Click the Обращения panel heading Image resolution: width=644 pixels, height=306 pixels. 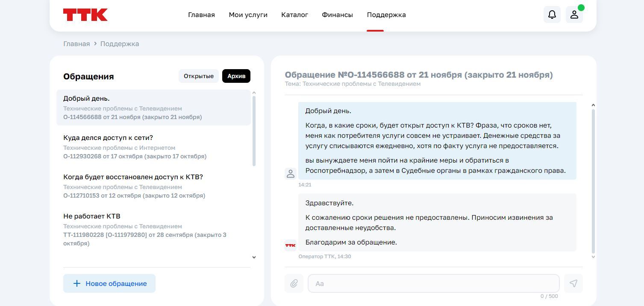tap(88, 76)
